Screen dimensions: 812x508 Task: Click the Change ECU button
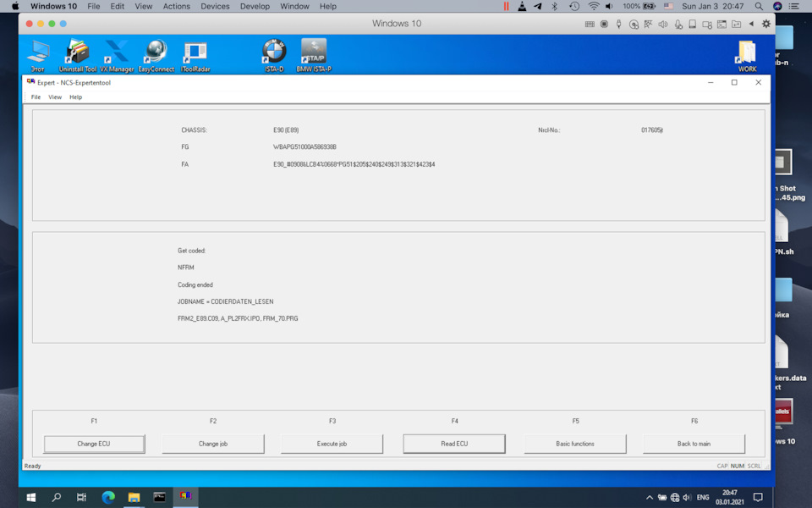(x=94, y=444)
